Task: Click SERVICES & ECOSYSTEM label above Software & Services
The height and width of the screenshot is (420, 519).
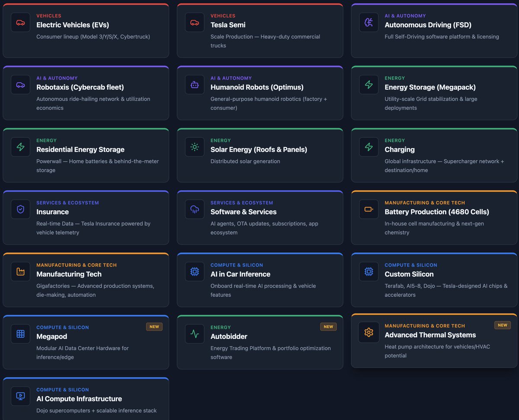Action: pos(242,202)
